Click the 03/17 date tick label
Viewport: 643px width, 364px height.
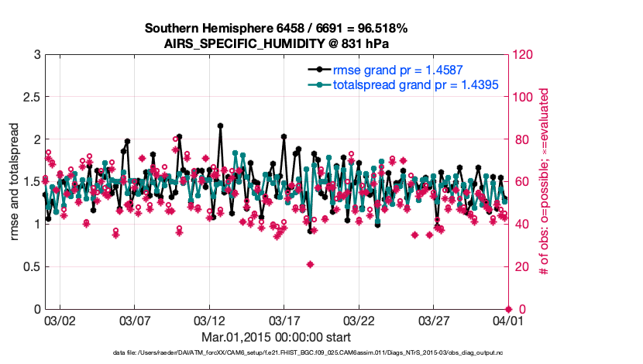(284, 321)
